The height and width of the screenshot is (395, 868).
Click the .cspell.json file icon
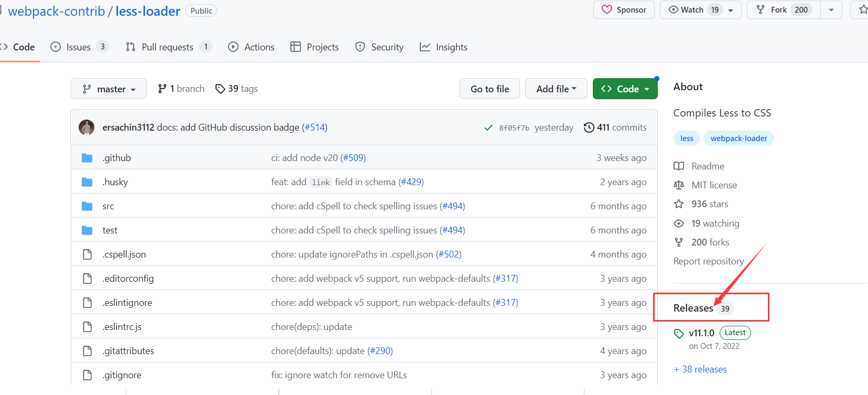pos(87,254)
